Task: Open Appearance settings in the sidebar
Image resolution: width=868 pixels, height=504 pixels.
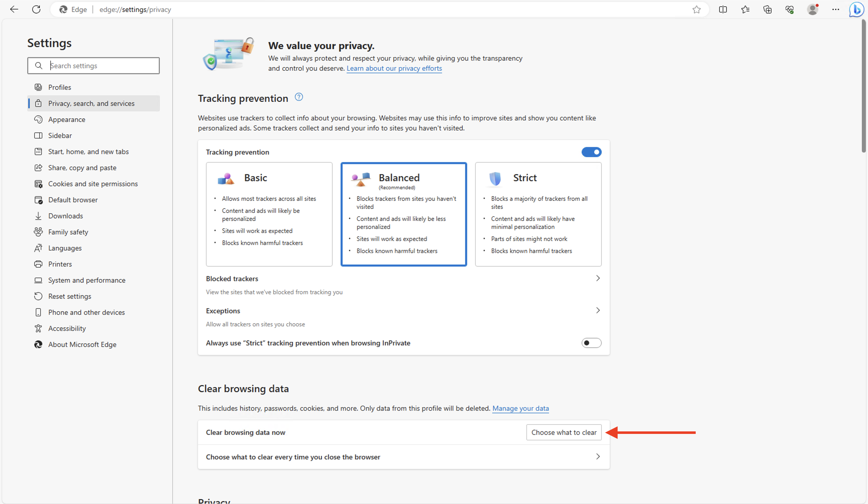Action: tap(67, 119)
